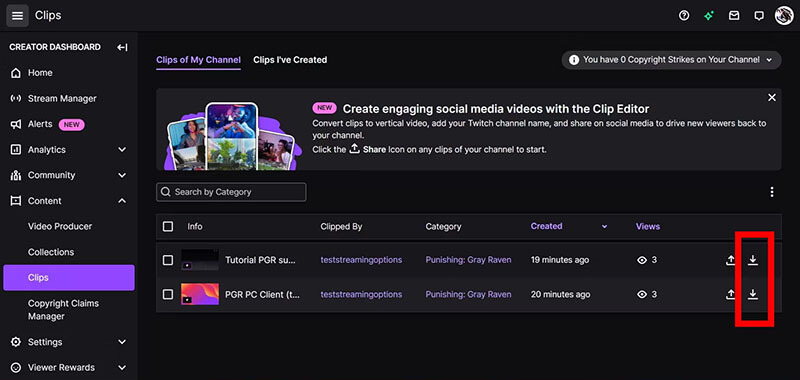Download the Tutorial PGR clip

point(753,260)
